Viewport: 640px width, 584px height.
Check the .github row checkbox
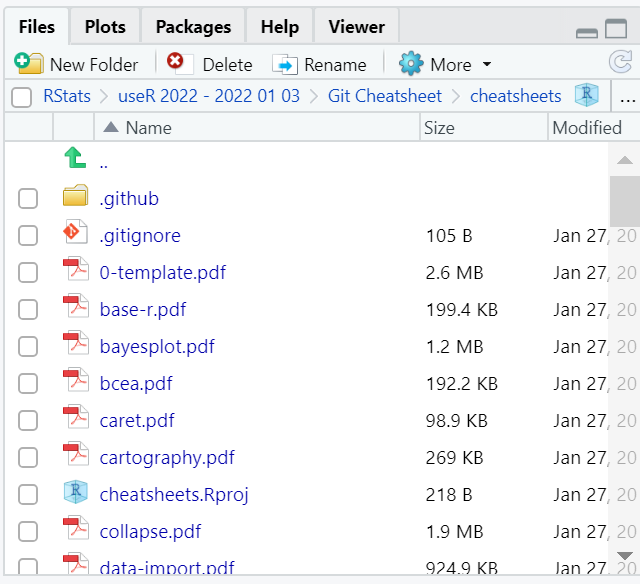28,199
